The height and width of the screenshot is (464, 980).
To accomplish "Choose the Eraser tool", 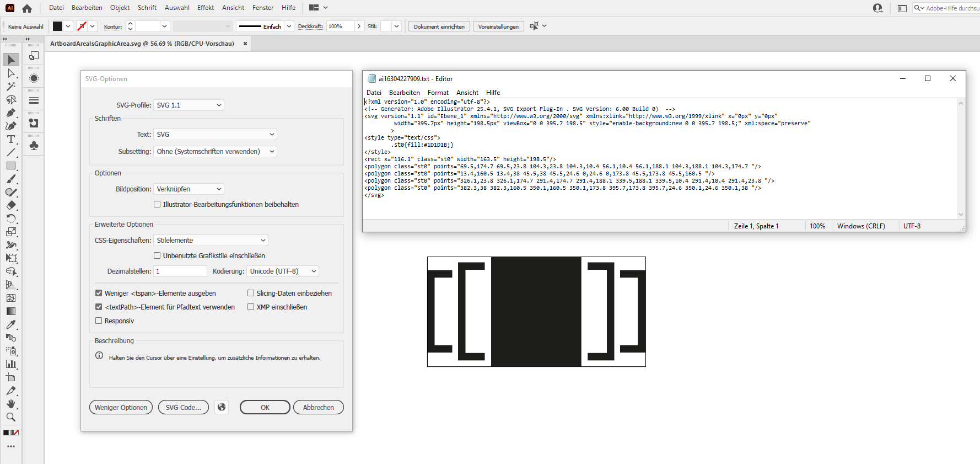I will click(11, 205).
